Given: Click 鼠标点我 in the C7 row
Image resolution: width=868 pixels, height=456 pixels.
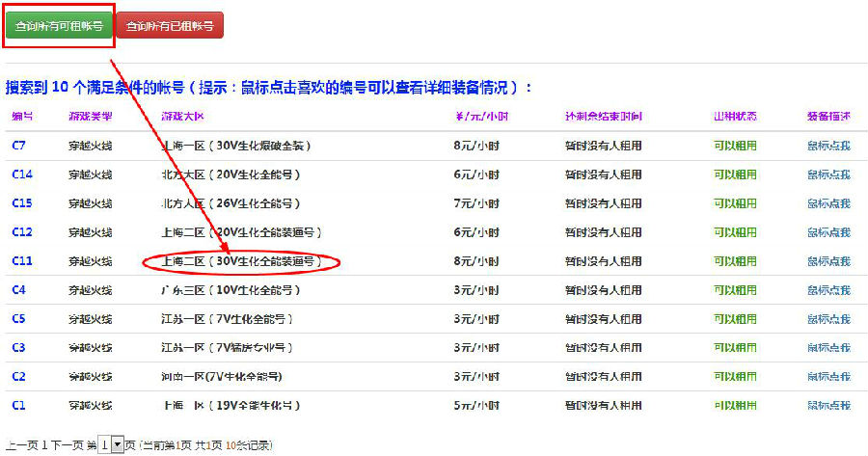Looking at the screenshot, I should (828, 146).
